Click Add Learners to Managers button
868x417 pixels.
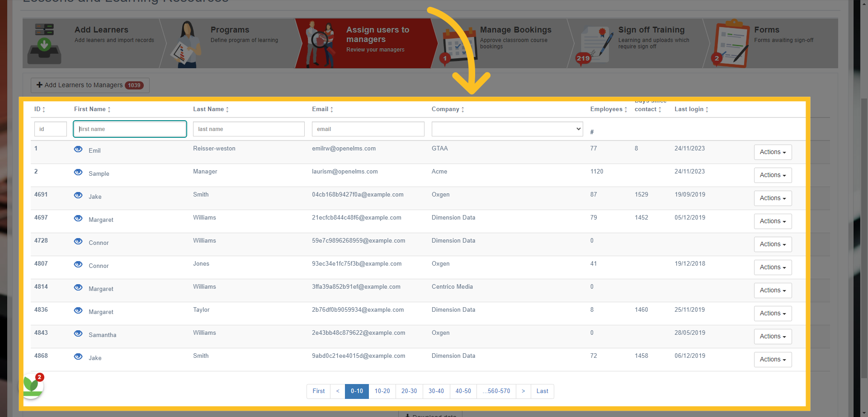pos(90,85)
